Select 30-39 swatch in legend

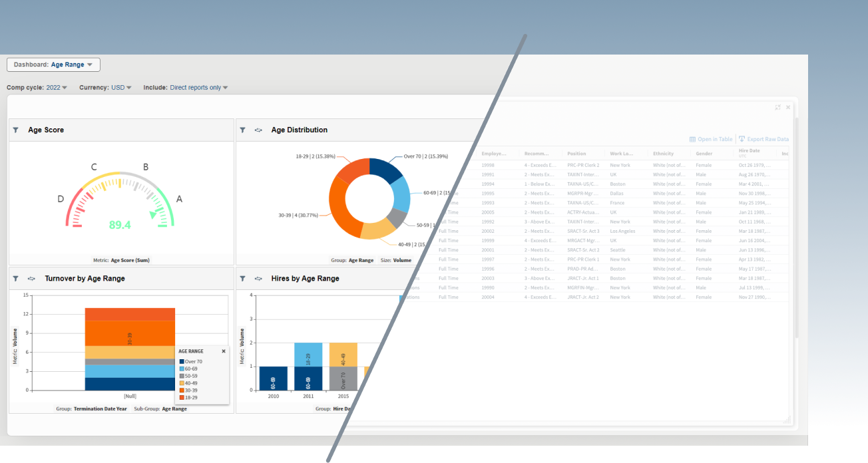(x=182, y=390)
